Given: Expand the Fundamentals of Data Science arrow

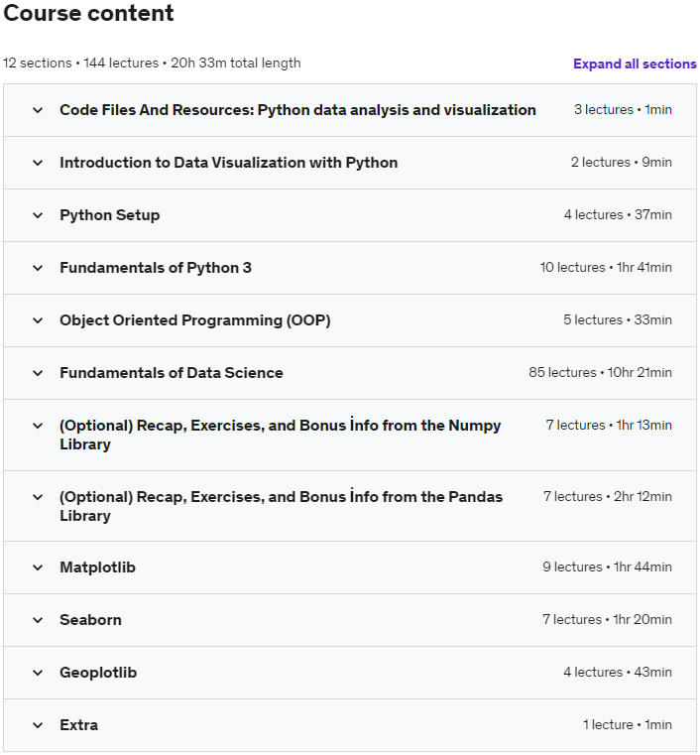Looking at the screenshot, I should (38, 373).
